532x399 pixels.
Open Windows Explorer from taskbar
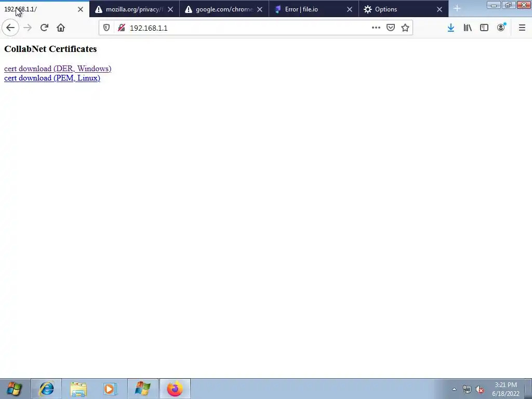coord(78,389)
